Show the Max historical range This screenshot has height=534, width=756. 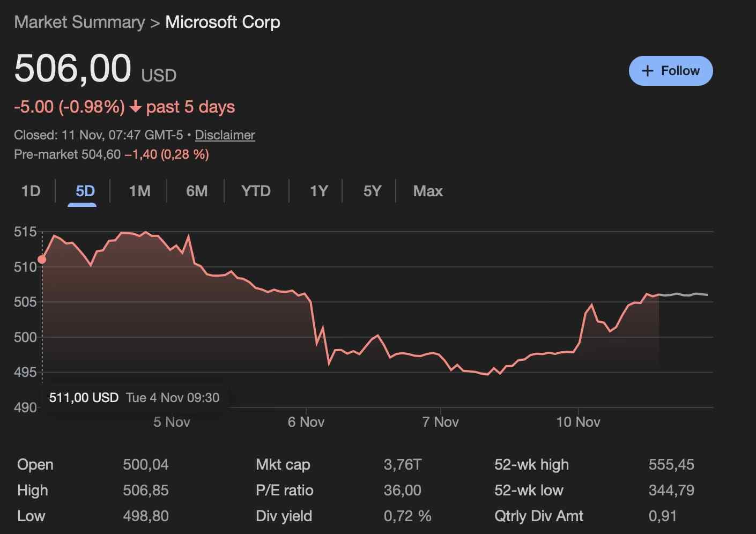click(427, 191)
